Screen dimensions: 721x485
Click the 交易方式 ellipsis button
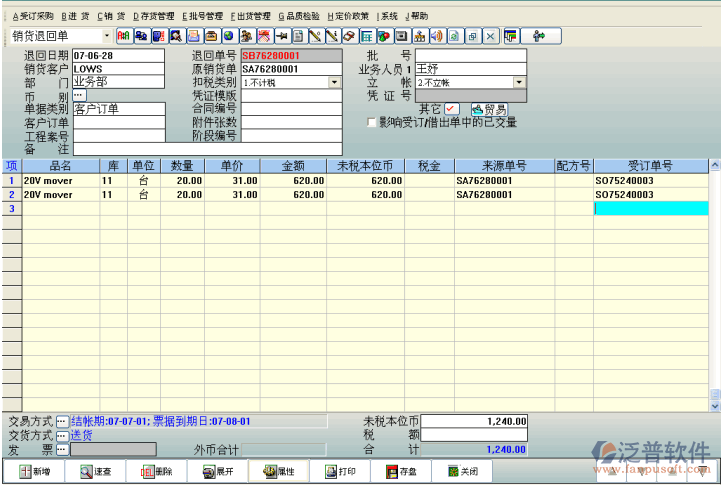[x=62, y=422]
